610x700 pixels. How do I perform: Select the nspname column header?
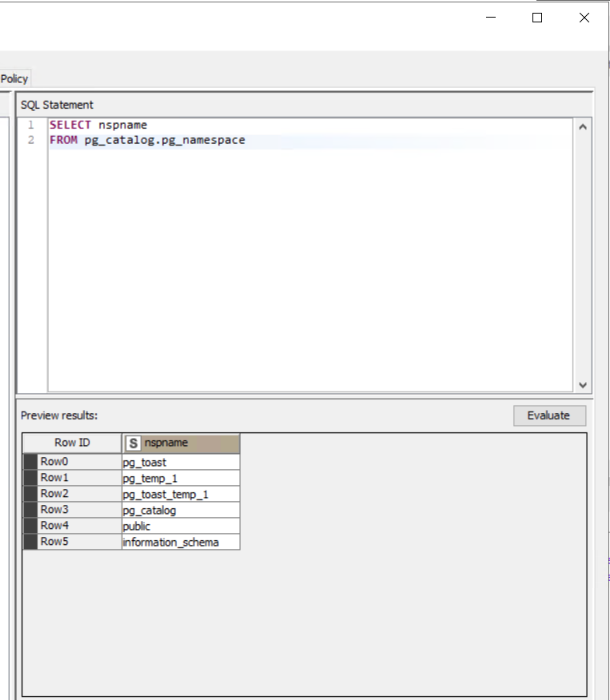(x=181, y=443)
